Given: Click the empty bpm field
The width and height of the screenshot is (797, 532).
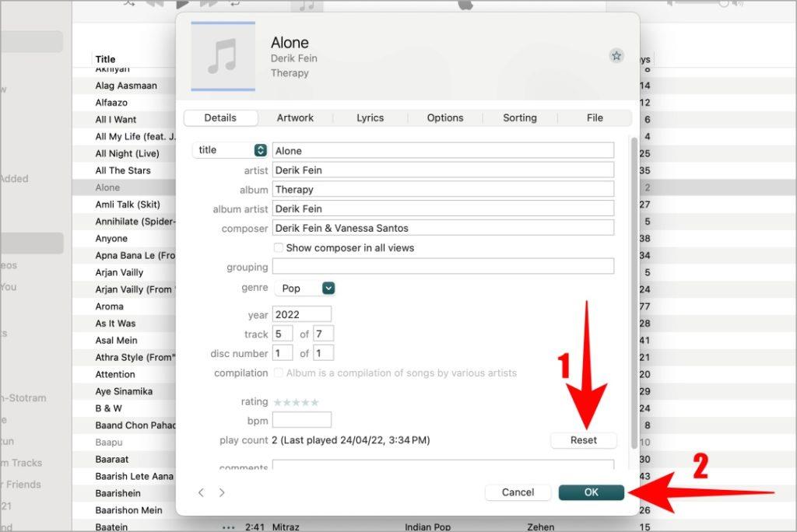Looking at the screenshot, I should (302, 420).
